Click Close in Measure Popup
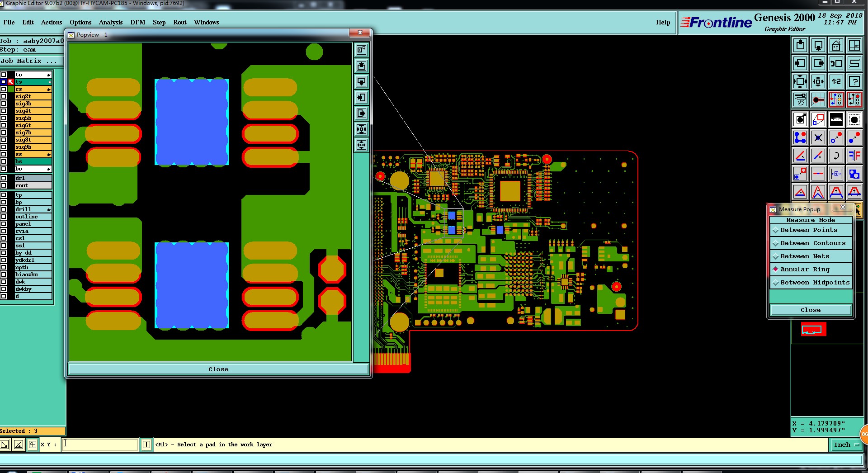This screenshot has height=473, width=868. pyautogui.click(x=811, y=310)
